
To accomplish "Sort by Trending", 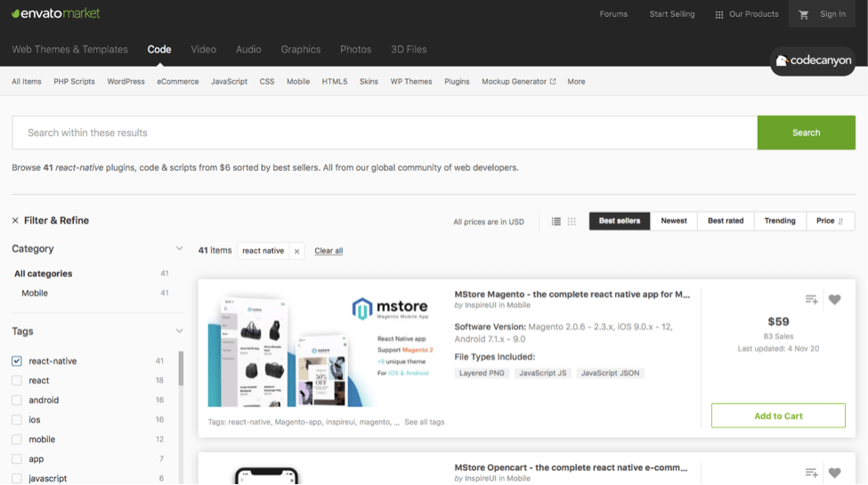I will click(x=780, y=221).
